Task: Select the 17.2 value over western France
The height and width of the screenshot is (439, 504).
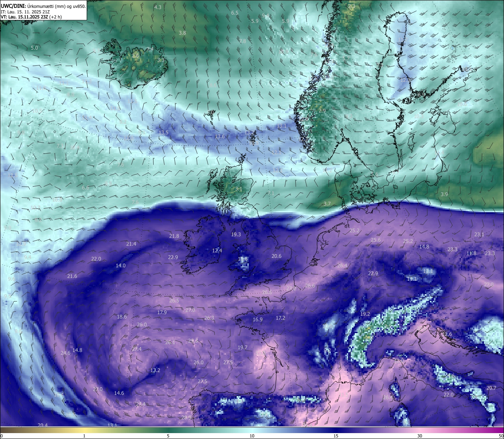Action: click(280, 317)
